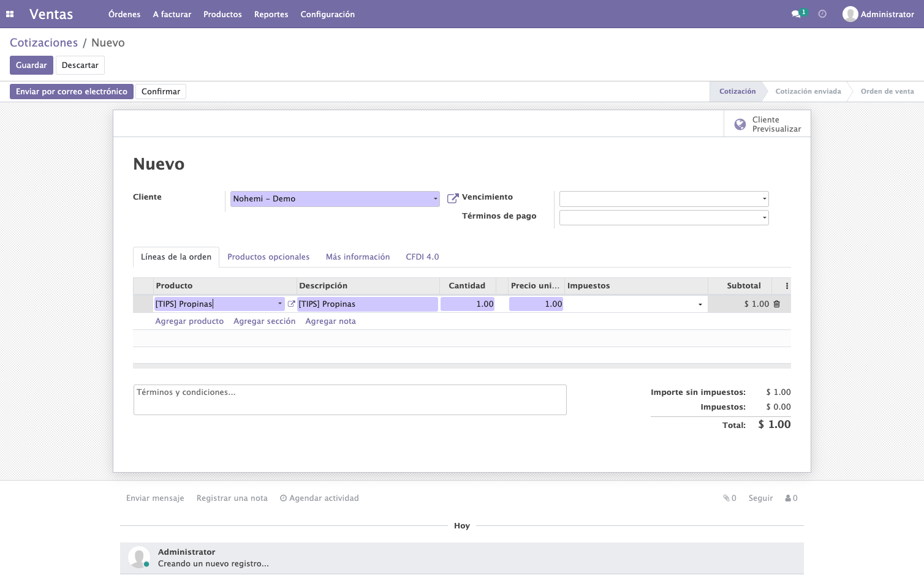Viewport: 924px width, 578px height.
Task: Click the attachments paperclip counter
Action: pos(730,498)
